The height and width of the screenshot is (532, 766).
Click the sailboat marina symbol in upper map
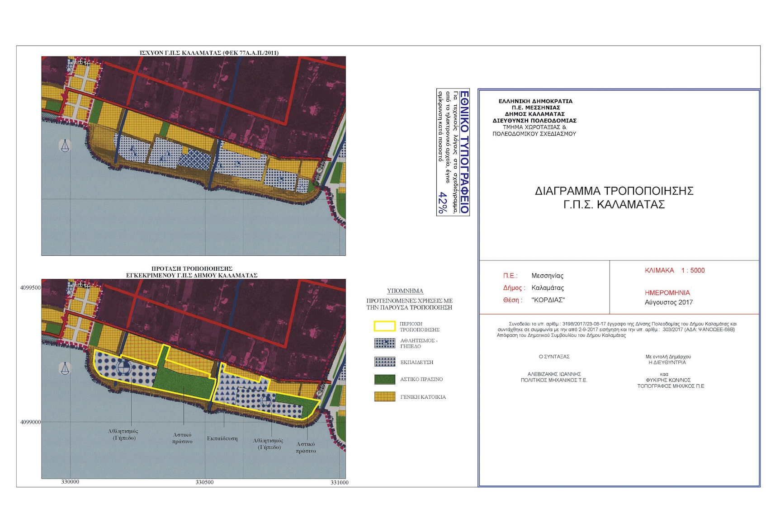pyautogui.click(x=65, y=146)
